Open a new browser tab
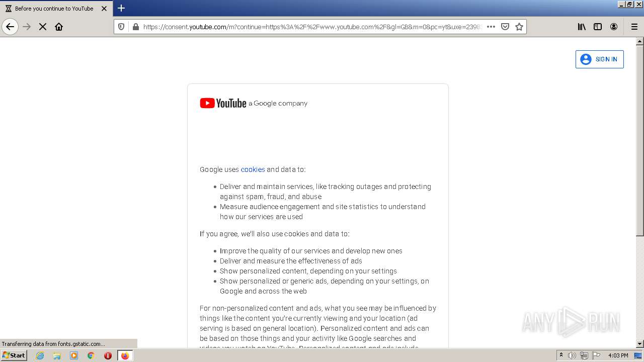This screenshot has width=644, height=362. [x=121, y=8]
